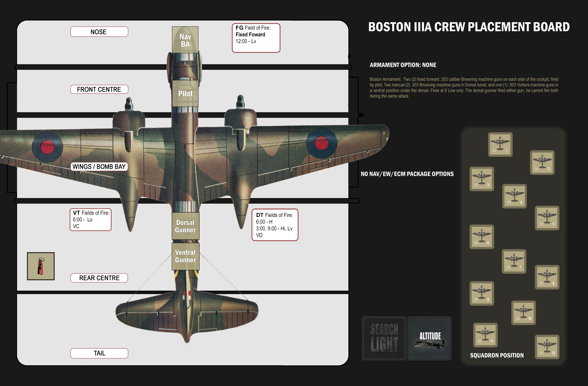Click the Armament Option: None heading

(403, 65)
